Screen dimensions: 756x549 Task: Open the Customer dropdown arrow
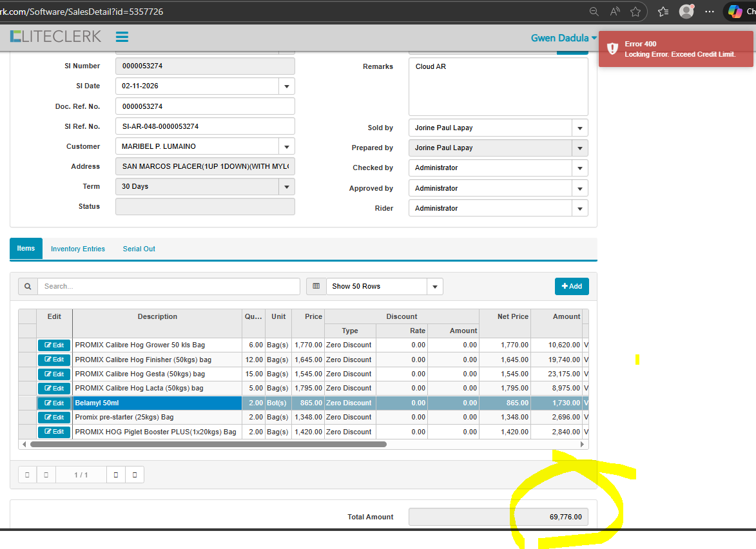click(286, 146)
